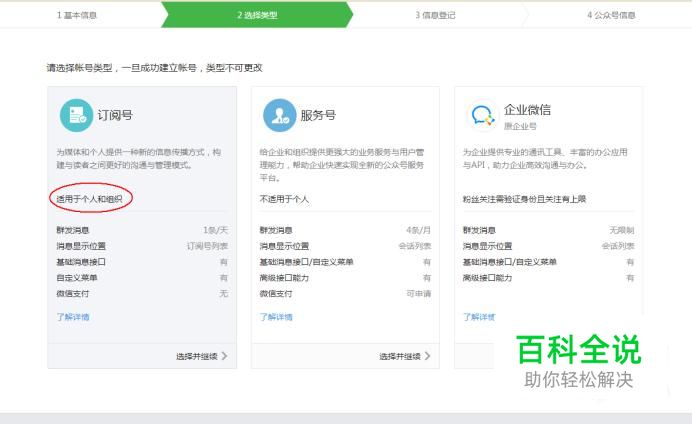This screenshot has width=692, height=424.
Task: Click the 订阅号 card title
Action: coord(115,115)
